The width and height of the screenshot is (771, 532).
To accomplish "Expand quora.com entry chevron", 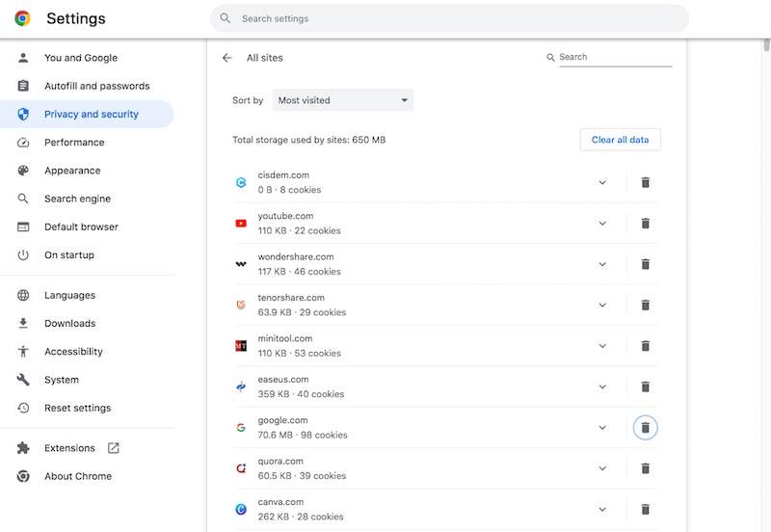I will (x=602, y=468).
